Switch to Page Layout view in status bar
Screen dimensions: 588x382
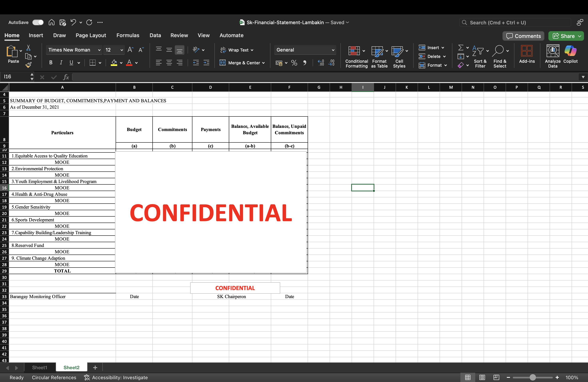[x=482, y=377]
